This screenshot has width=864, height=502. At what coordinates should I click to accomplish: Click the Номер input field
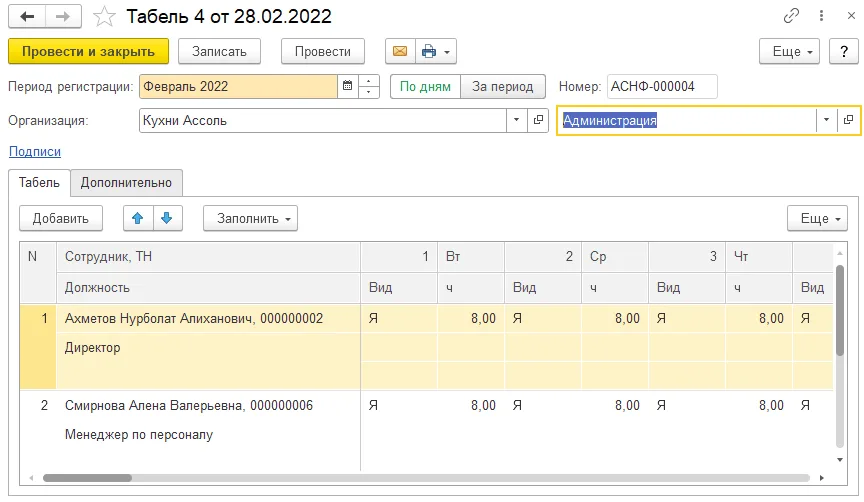coord(662,87)
